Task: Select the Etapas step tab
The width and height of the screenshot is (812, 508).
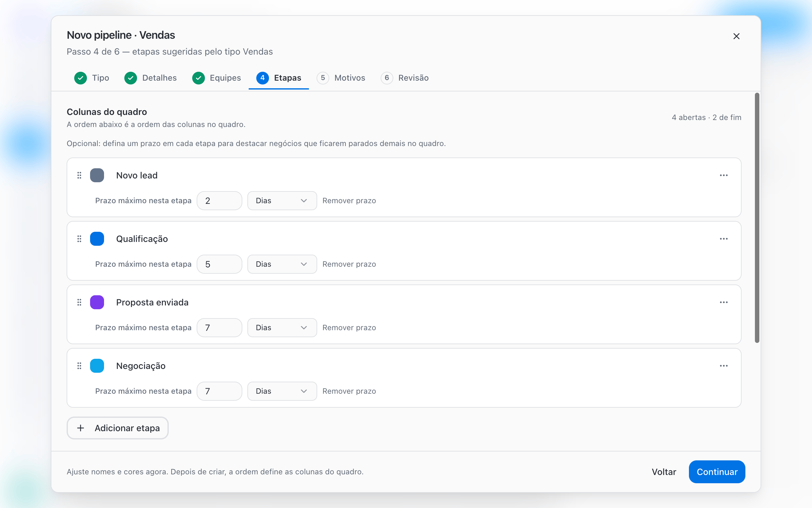Action: click(279, 78)
